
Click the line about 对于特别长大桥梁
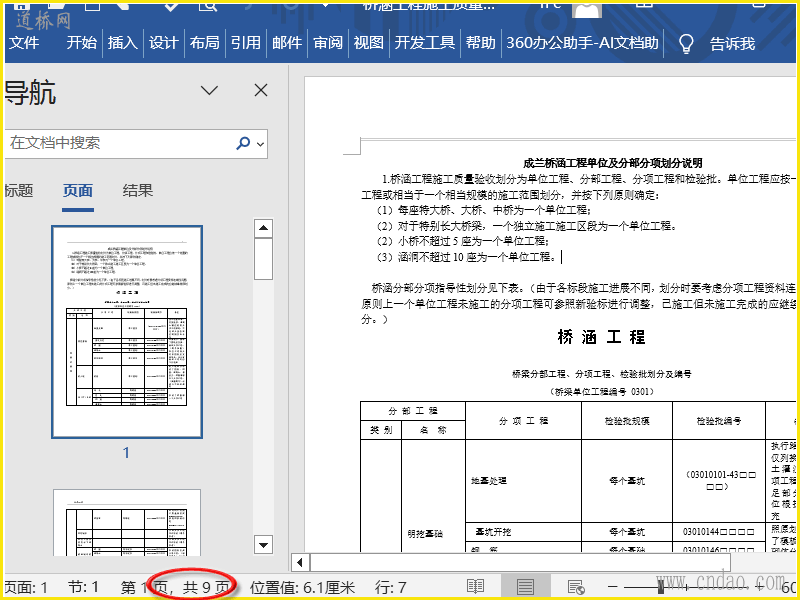[x=527, y=226]
